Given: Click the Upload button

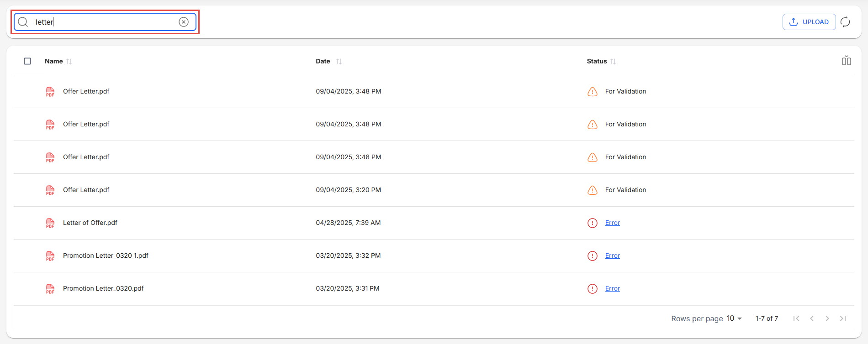Looking at the screenshot, I should tap(809, 22).
